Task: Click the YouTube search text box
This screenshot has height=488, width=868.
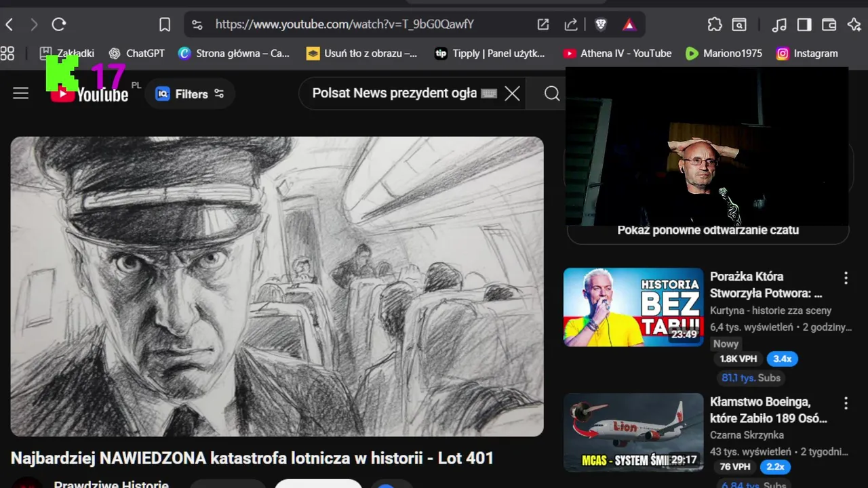Action: tap(394, 94)
